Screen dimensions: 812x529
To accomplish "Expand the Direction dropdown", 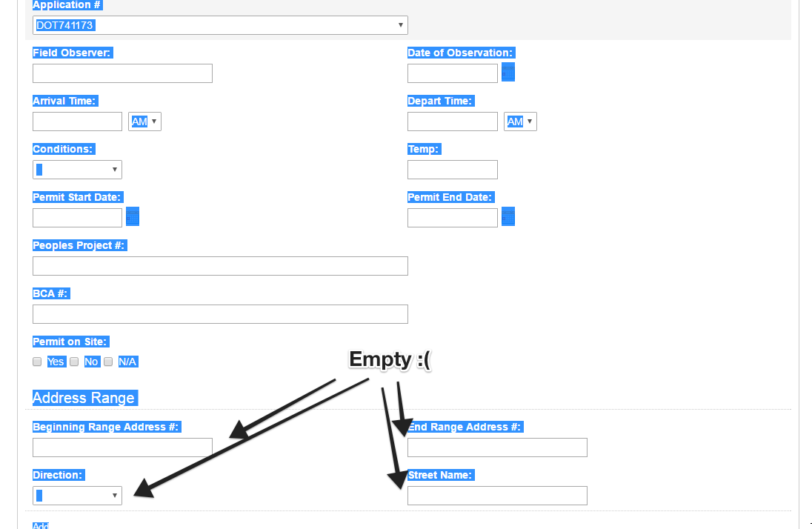I will pos(77,496).
